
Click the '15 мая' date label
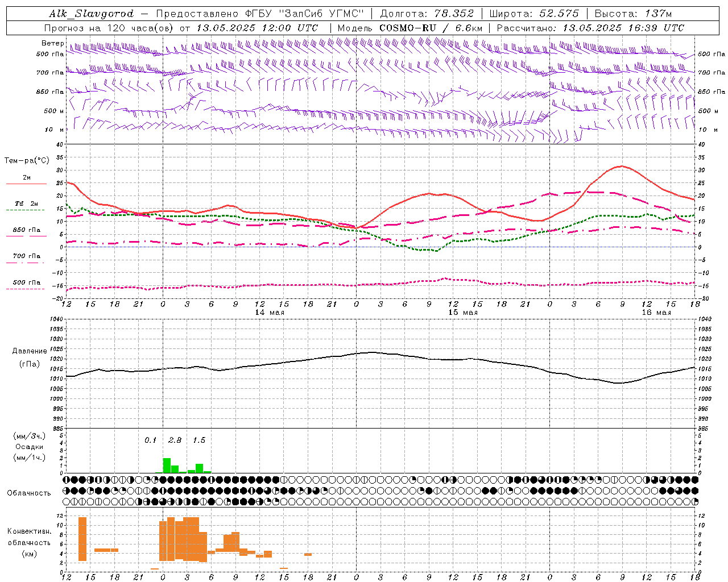pyautogui.click(x=463, y=313)
